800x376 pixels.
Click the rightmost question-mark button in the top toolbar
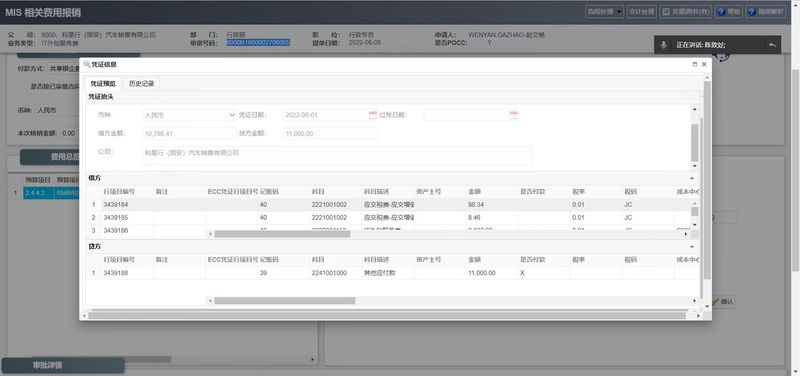click(x=765, y=12)
